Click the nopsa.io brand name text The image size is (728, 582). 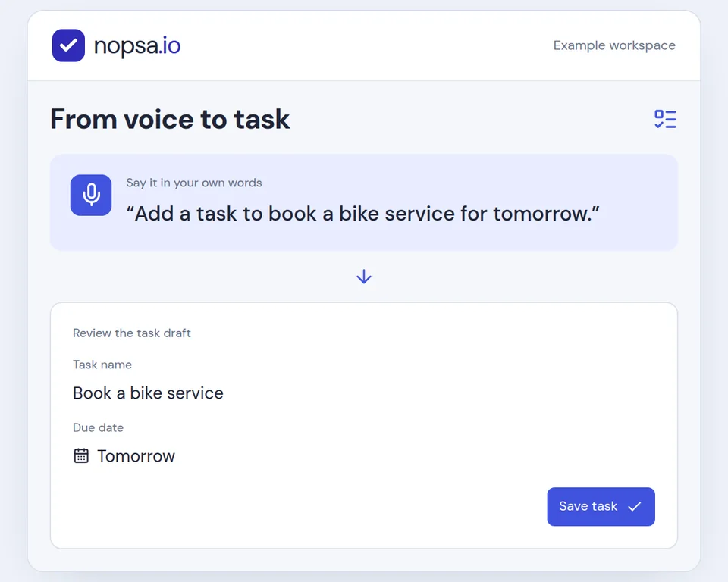pos(137,45)
